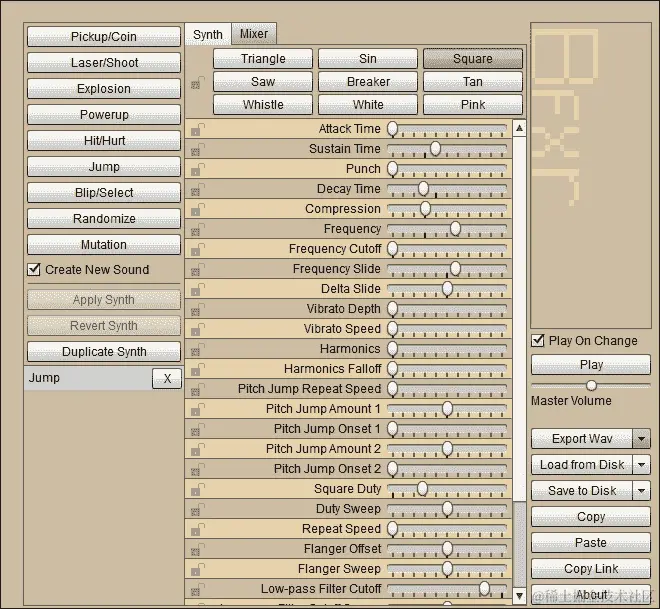Click the Duplicate Synth button

104,351
